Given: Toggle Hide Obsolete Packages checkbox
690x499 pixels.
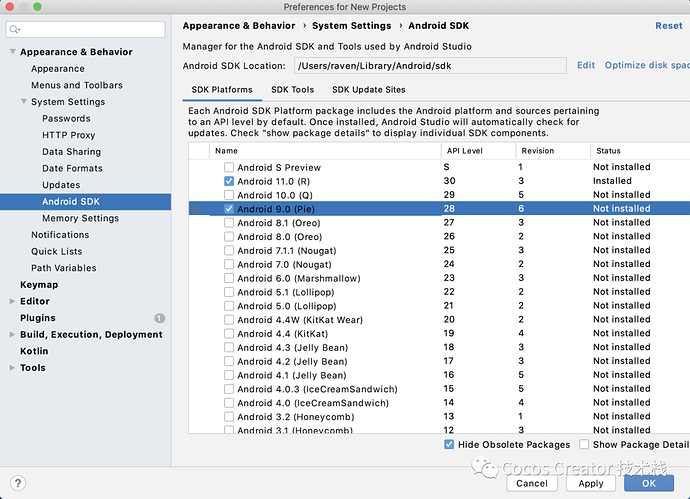Looking at the screenshot, I should coord(449,444).
